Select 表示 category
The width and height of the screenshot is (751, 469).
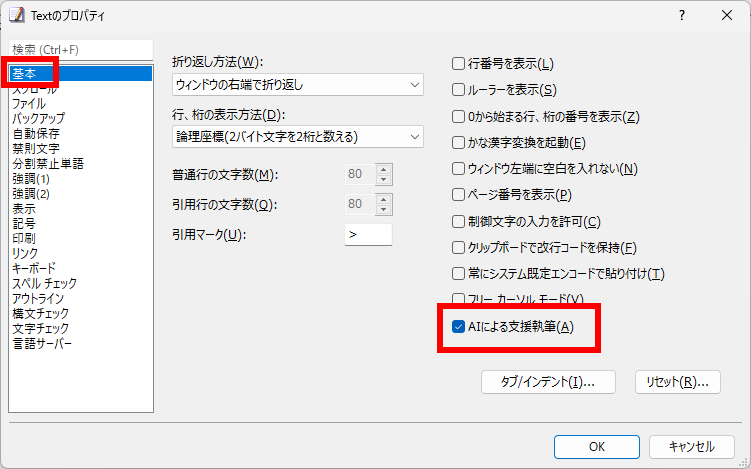point(80,209)
